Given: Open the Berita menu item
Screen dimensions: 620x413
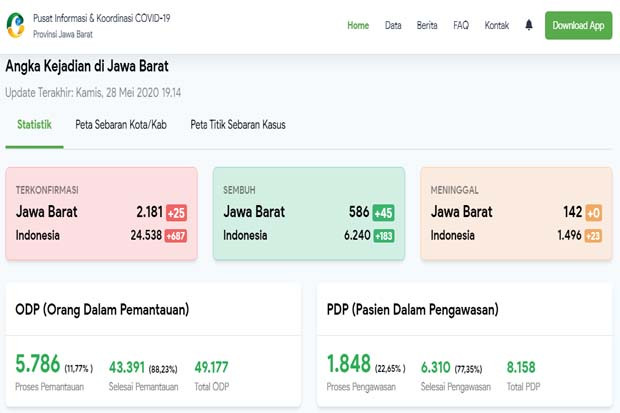Looking at the screenshot, I should (x=427, y=25).
